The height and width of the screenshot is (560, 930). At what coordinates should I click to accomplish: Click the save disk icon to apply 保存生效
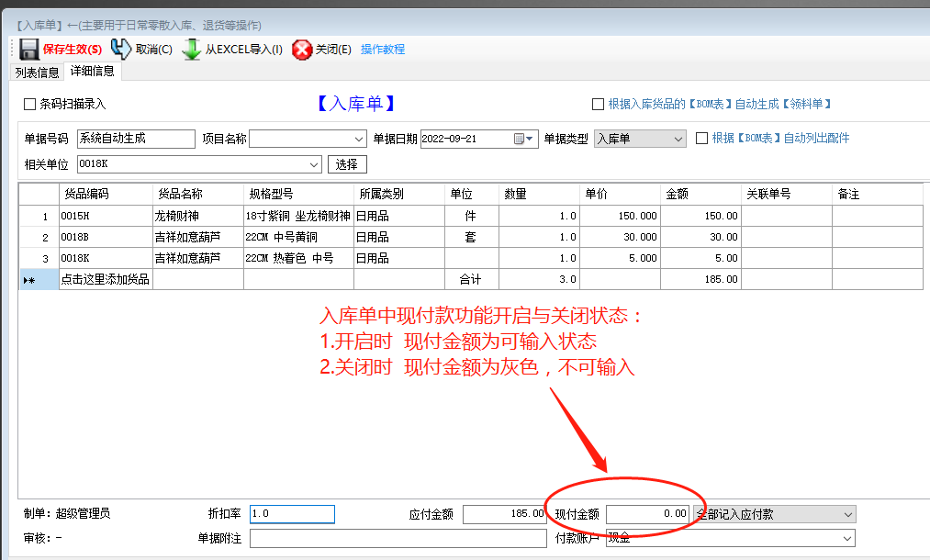tap(28, 49)
